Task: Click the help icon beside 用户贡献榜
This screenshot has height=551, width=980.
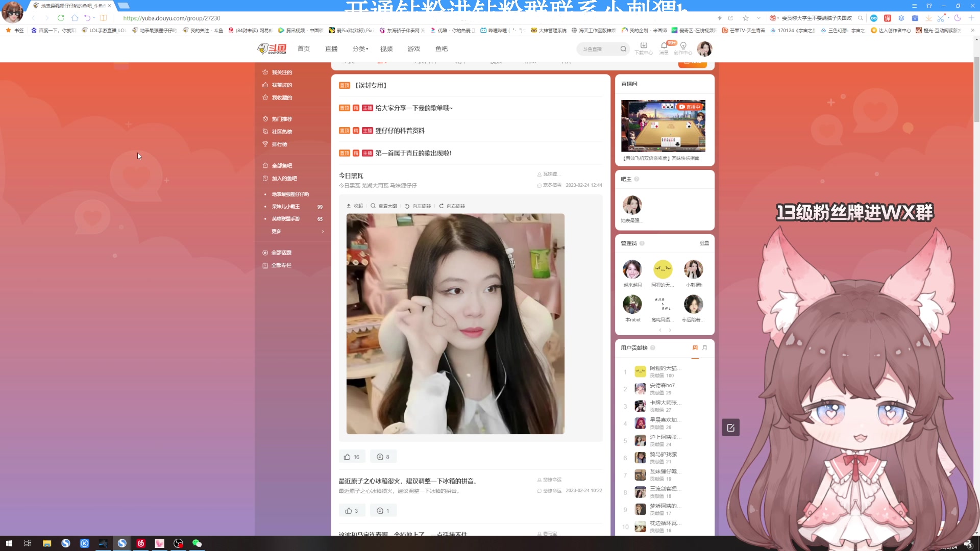Action: [x=653, y=348]
